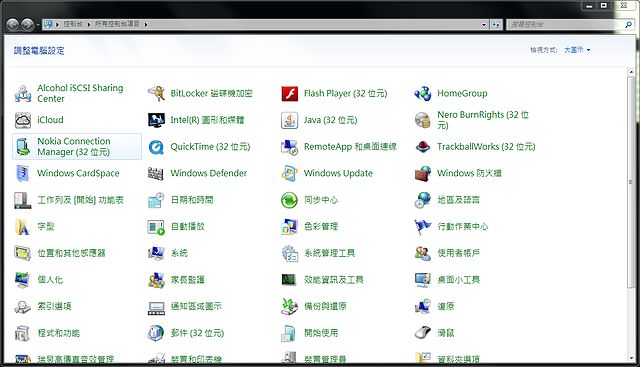Click the 控制台 breadcrumb
640x367 pixels.
(x=73, y=24)
